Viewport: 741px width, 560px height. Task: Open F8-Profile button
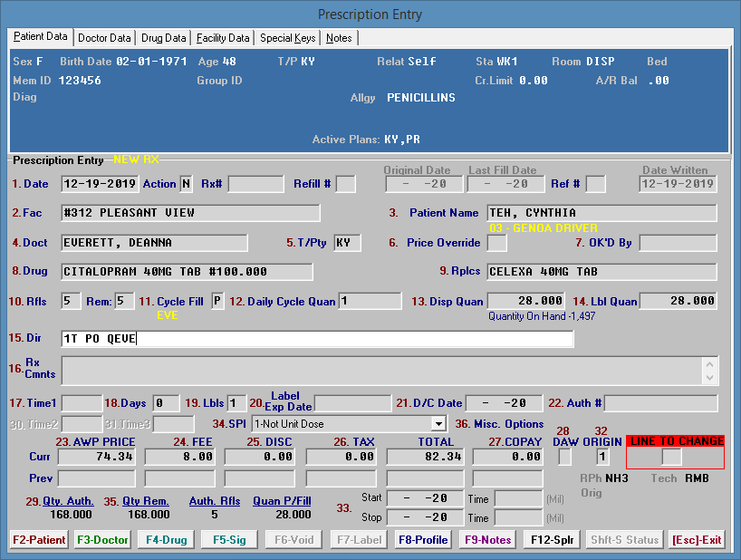point(422,540)
